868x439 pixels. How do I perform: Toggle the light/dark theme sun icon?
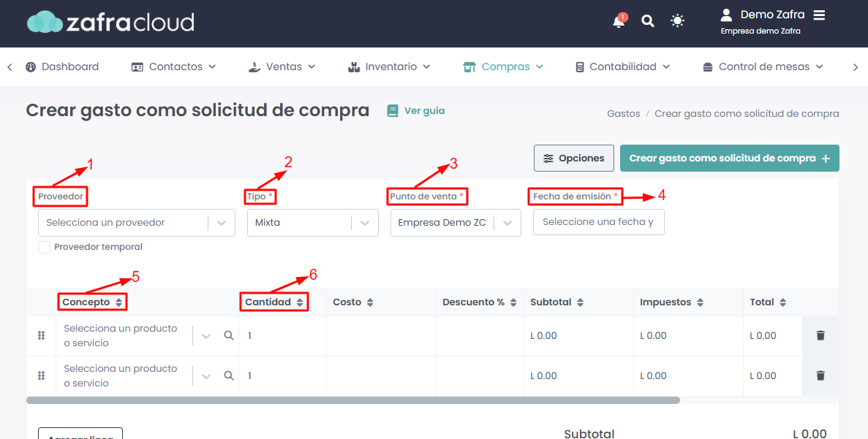(x=678, y=21)
